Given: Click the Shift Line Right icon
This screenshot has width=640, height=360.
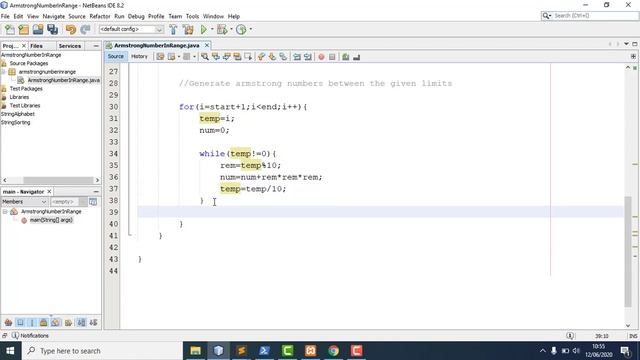Looking at the screenshot, I should [x=308, y=57].
